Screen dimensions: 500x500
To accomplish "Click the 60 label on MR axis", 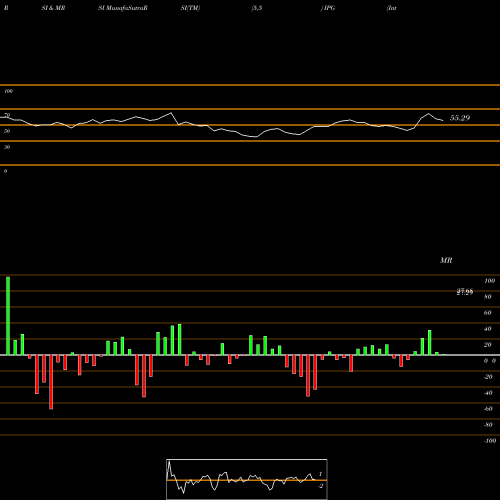I will pos(488,313).
